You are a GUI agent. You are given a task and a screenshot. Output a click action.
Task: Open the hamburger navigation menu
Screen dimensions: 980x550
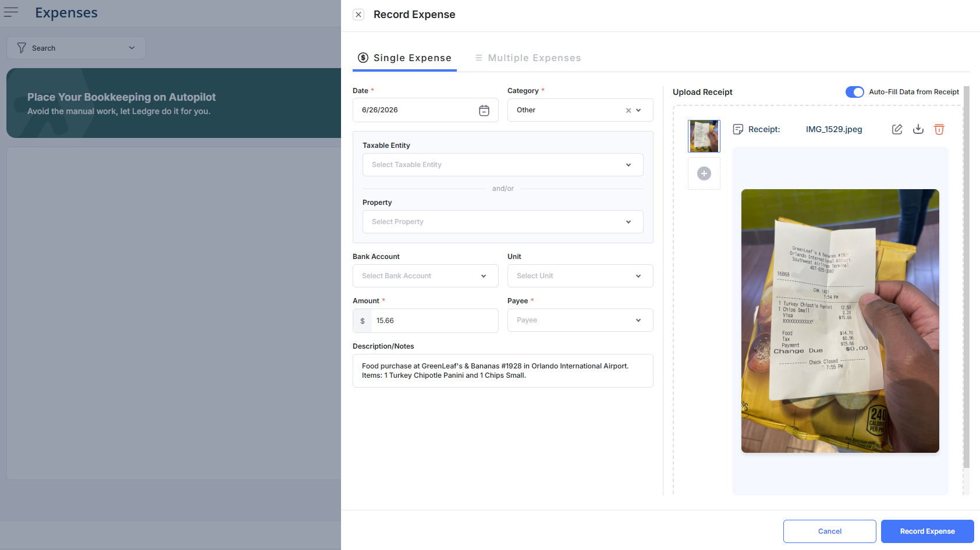click(x=11, y=12)
